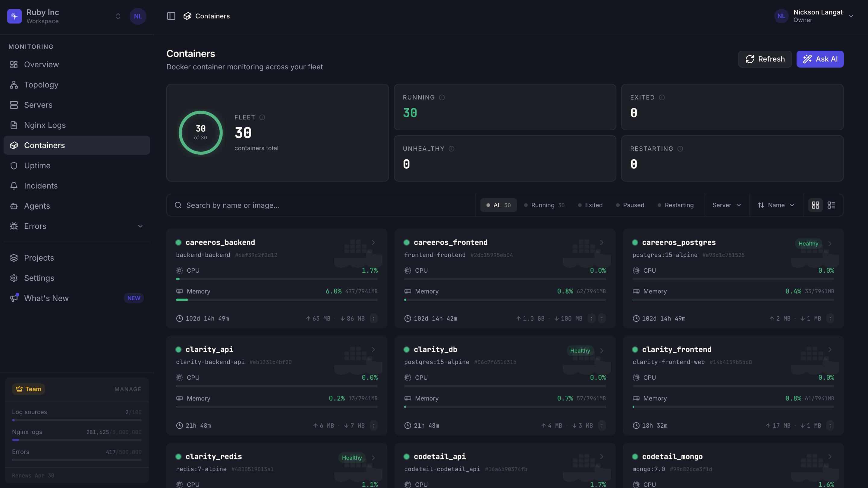Screen dimensions: 868x488
Task: Click the NEW badge beside What's New
Action: point(134,298)
